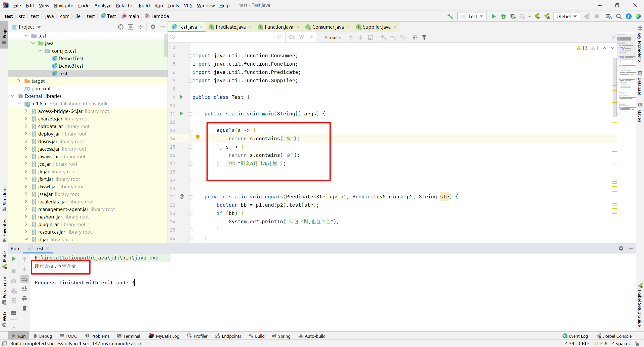The width and height of the screenshot is (644, 347).
Task: Click the print icon in Run panel
Action: [25, 298]
